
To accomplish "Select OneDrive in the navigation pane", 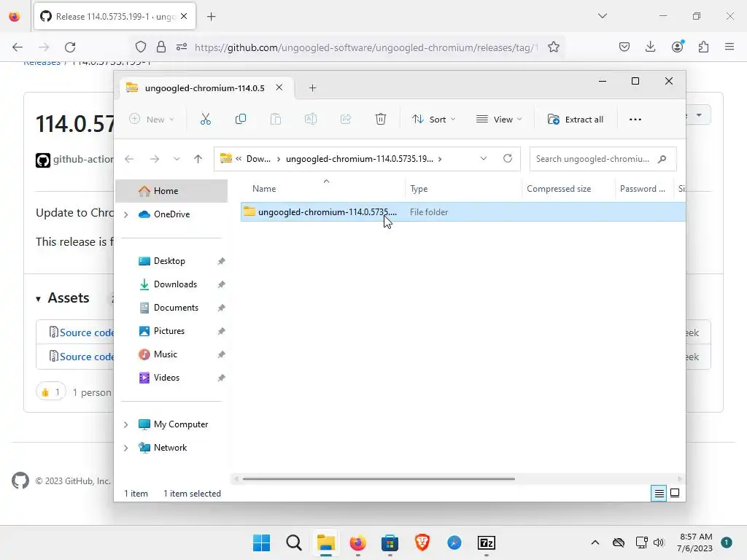I will click(x=171, y=214).
